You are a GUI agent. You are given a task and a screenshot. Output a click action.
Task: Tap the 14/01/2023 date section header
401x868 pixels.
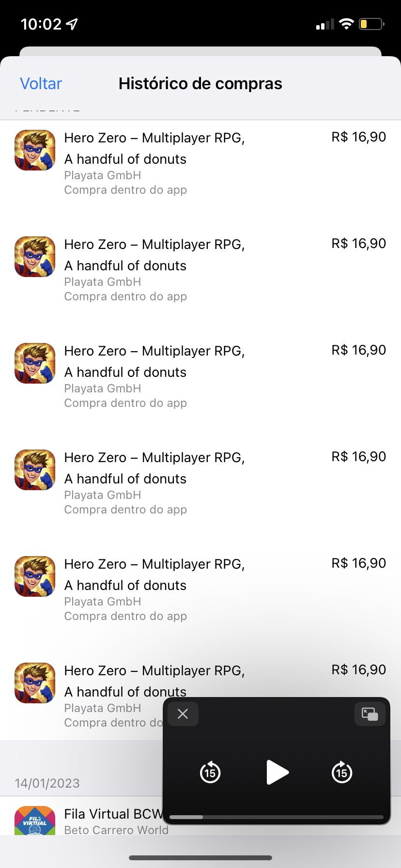(47, 783)
